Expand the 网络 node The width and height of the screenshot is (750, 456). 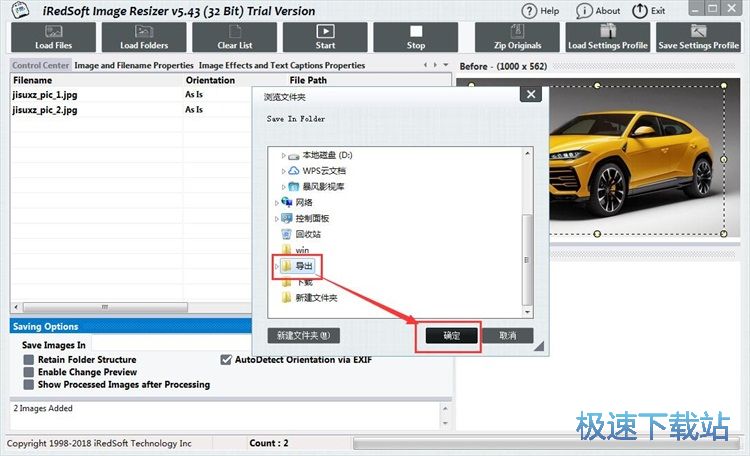(x=276, y=203)
